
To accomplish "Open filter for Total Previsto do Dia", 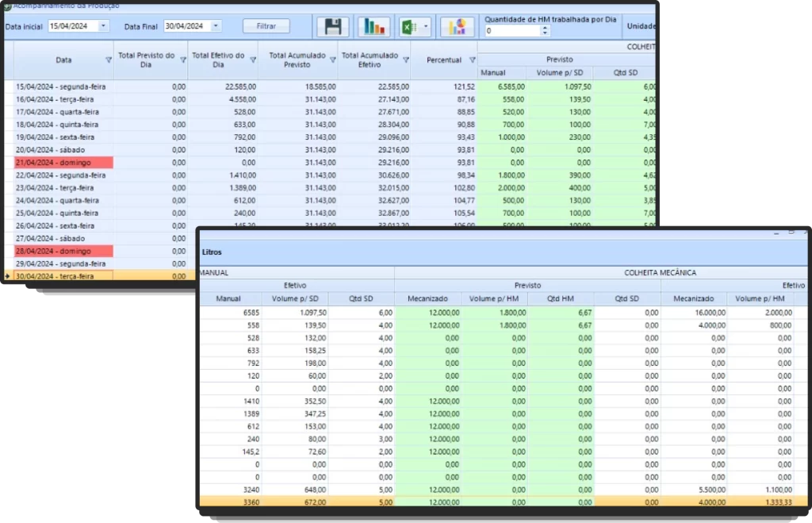I will [x=182, y=60].
